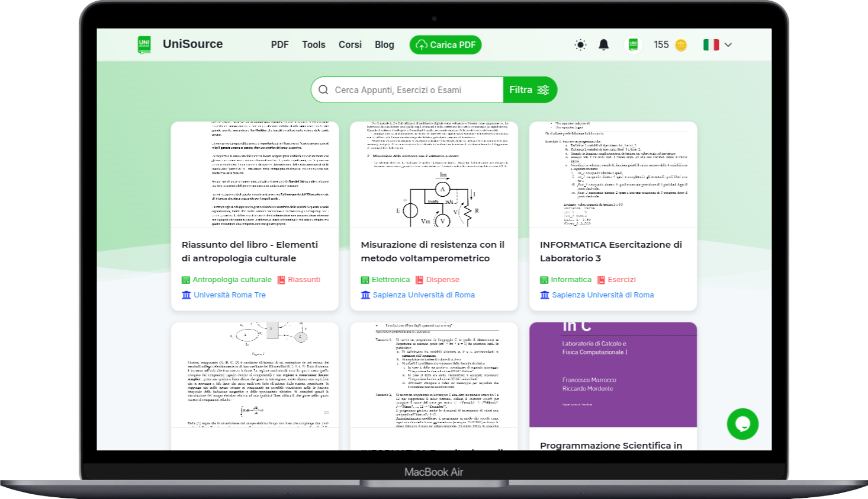Image resolution: width=868 pixels, height=499 pixels.
Task: Open the purple Laboratorio di Calcolo cover thumbnail
Action: point(613,375)
